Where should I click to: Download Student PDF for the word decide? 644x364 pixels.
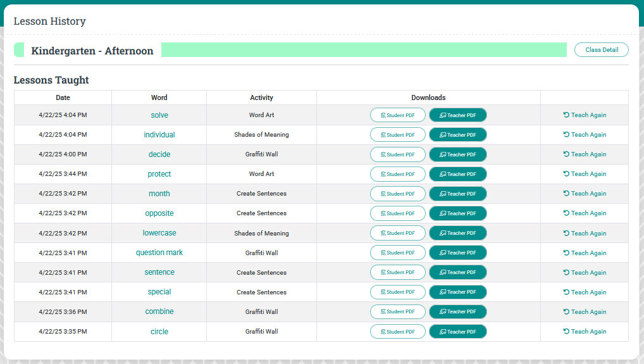(397, 154)
